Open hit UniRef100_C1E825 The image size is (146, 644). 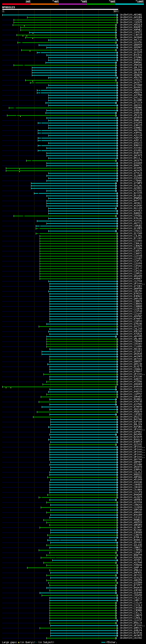tap(131, 22)
